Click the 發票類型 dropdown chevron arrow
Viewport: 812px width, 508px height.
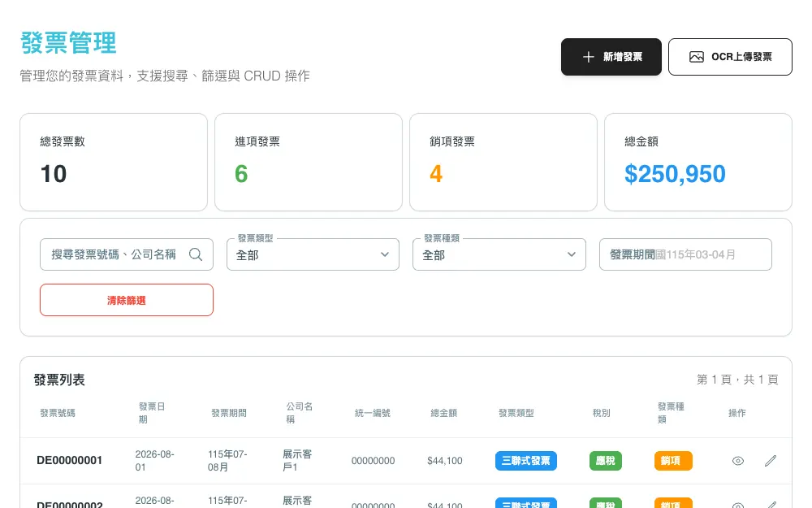385,254
